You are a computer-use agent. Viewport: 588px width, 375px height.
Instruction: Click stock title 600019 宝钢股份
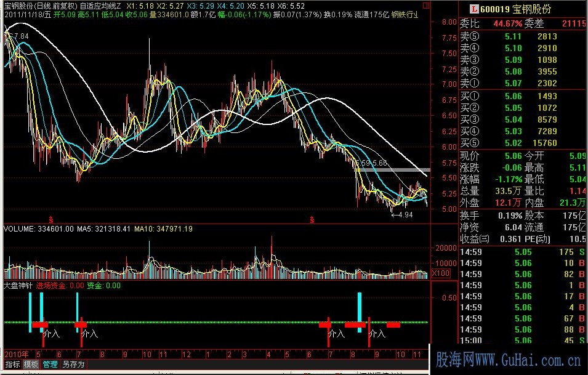tap(515, 9)
